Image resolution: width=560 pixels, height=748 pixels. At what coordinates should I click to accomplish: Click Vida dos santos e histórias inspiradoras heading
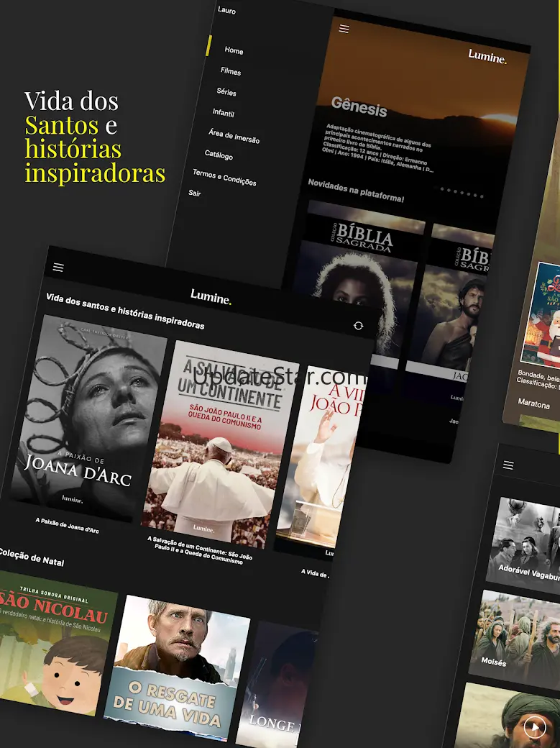coord(125,311)
